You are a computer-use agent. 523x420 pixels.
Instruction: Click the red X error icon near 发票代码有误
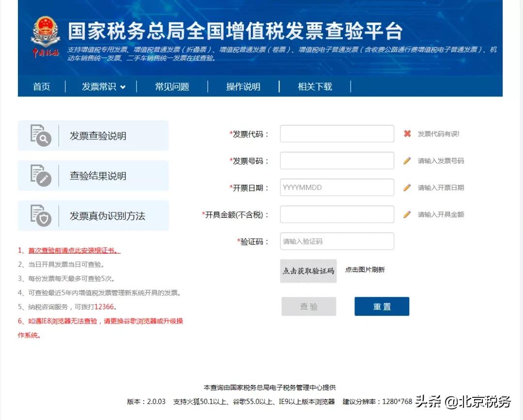coord(407,134)
